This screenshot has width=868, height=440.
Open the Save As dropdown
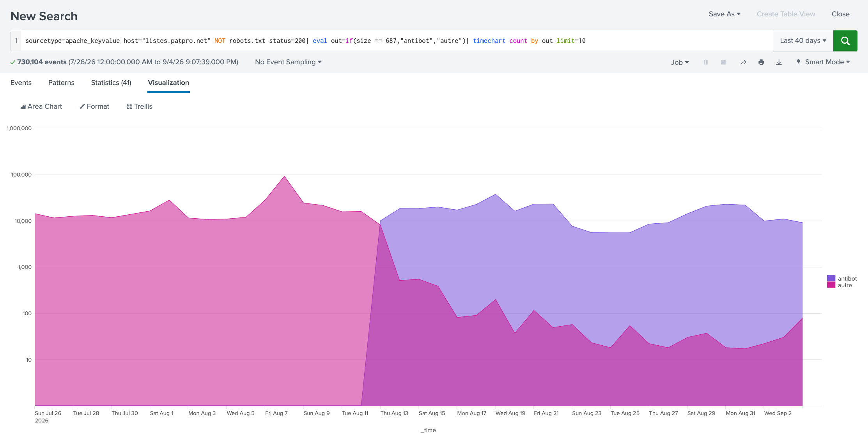tap(725, 14)
